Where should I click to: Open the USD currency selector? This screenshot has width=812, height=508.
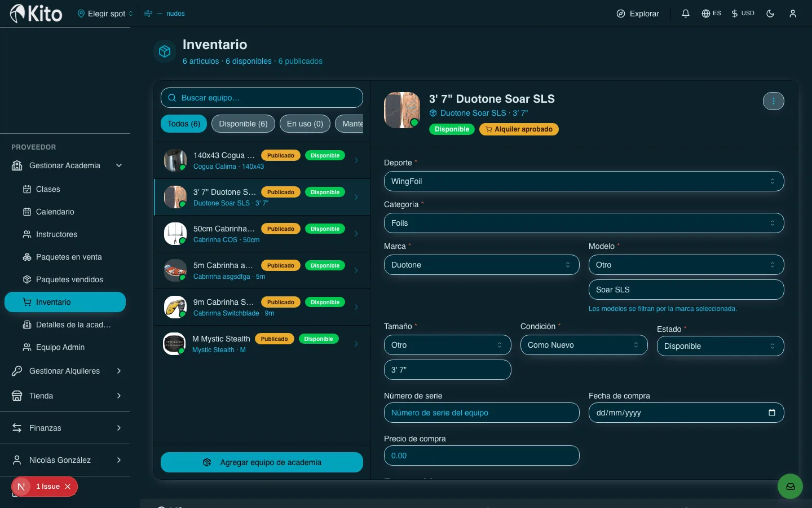coord(743,14)
